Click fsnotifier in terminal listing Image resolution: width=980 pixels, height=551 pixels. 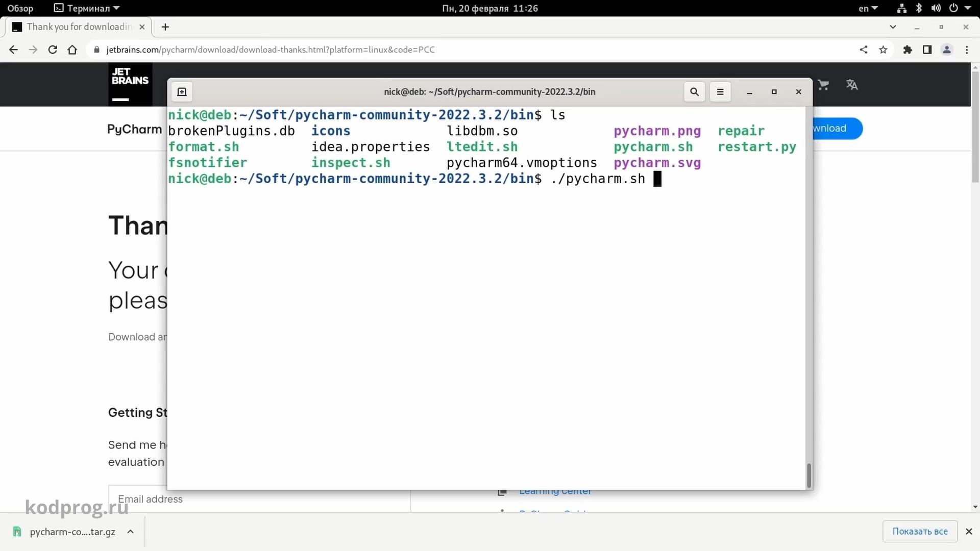pyautogui.click(x=208, y=163)
